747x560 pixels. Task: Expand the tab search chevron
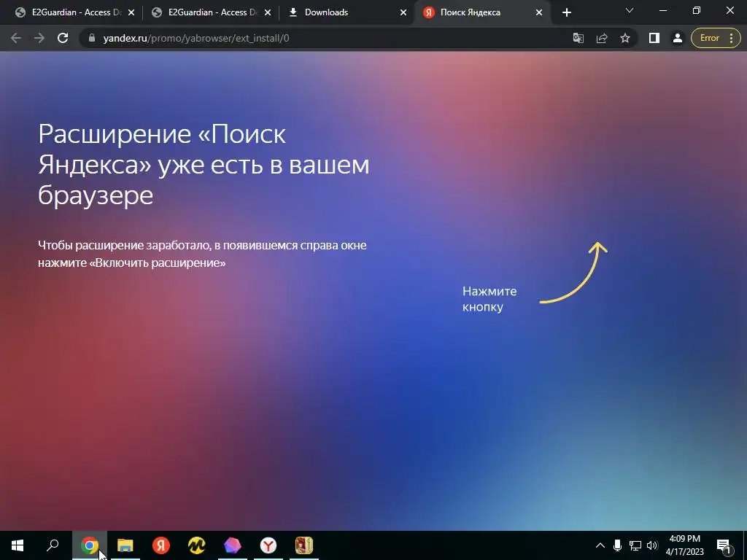coord(630,10)
